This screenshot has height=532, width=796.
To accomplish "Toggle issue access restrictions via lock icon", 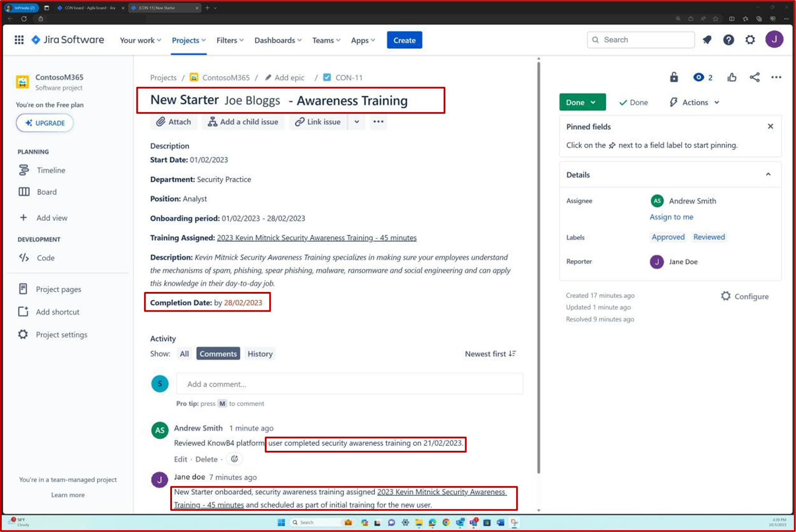I will point(674,77).
